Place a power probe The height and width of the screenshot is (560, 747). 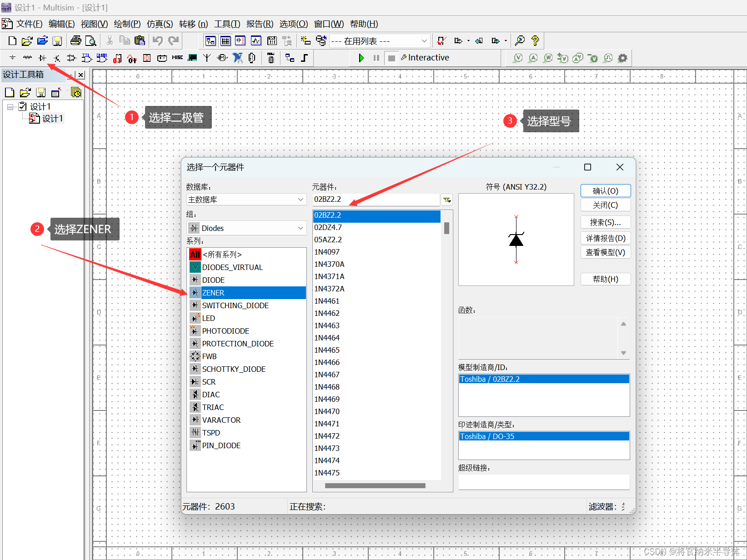point(548,58)
